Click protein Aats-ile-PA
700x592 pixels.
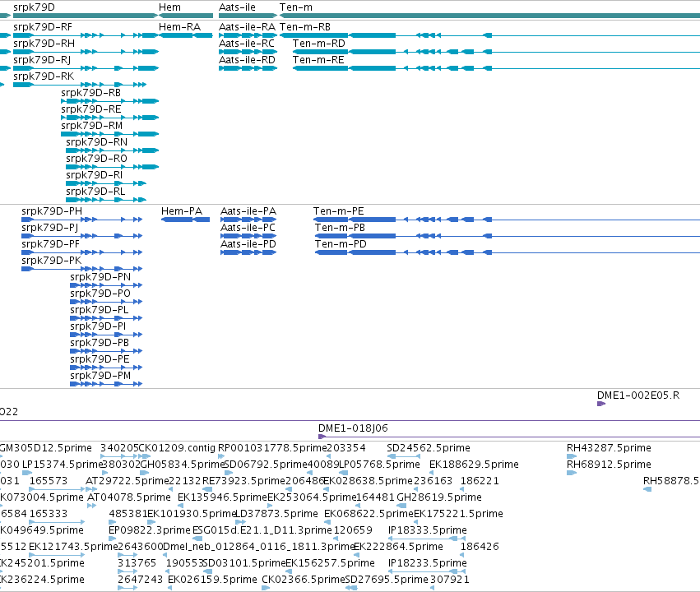pos(248,211)
